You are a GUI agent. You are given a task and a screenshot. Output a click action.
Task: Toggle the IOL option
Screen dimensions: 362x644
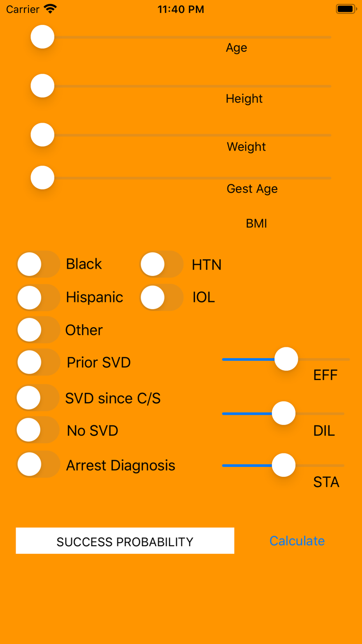[x=161, y=298]
